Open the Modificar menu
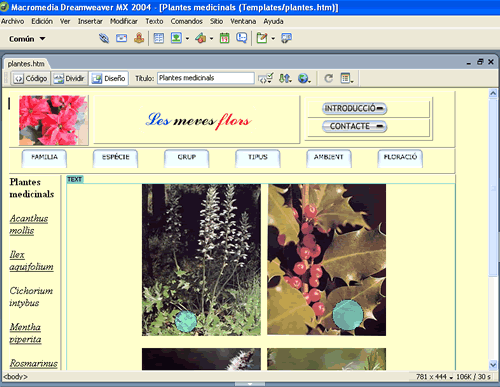The height and width of the screenshot is (387, 500). click(124, 21)
